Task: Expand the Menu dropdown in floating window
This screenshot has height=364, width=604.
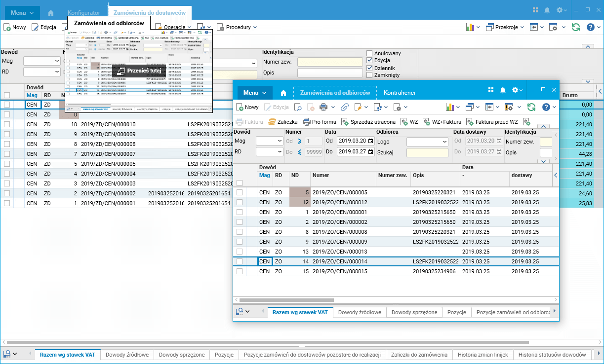Action: tap(255, 92)
